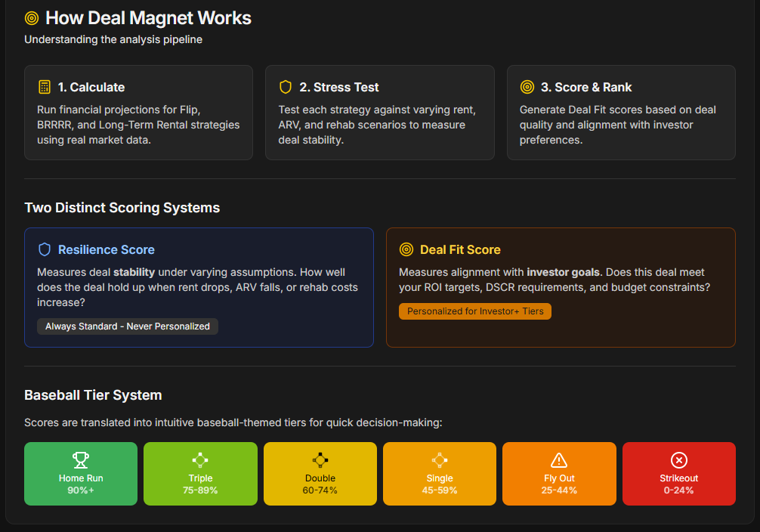Click the '25-44%' score range

[559, 490]
